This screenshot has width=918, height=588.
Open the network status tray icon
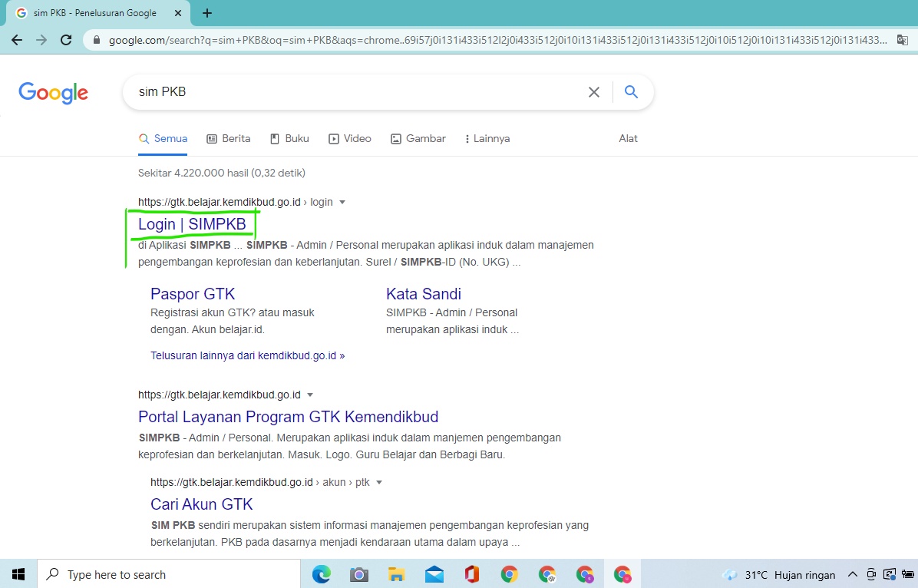[890, 574]
